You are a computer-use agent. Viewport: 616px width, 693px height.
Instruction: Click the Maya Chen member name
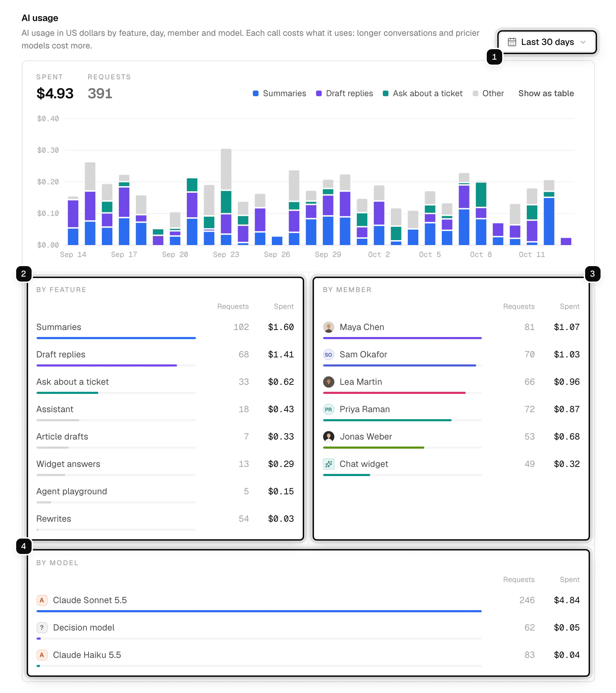362,327
